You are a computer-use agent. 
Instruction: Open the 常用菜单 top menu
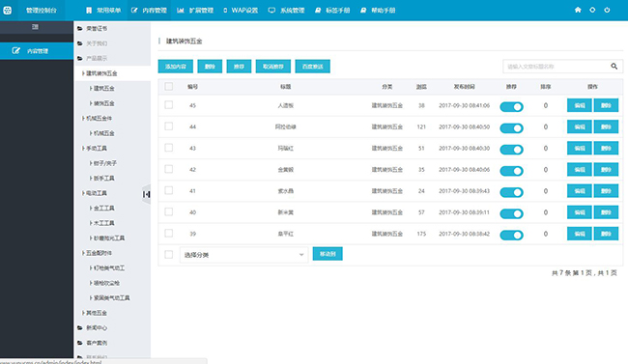(103, 11)
